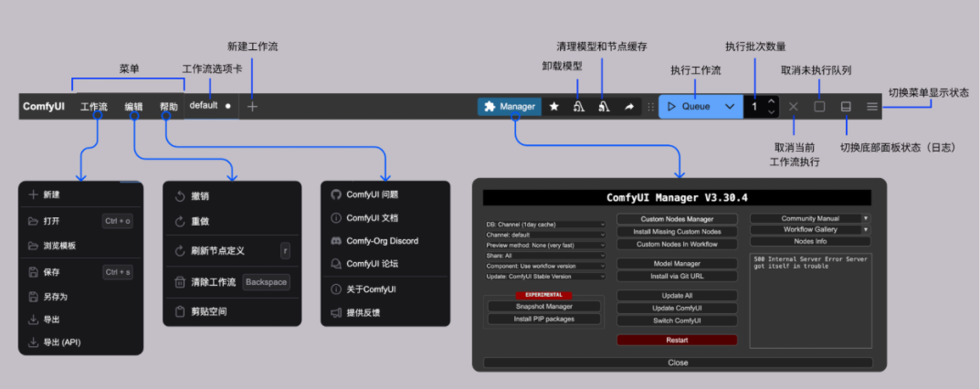Increase batch count with the up arrow

click(771, 101)
